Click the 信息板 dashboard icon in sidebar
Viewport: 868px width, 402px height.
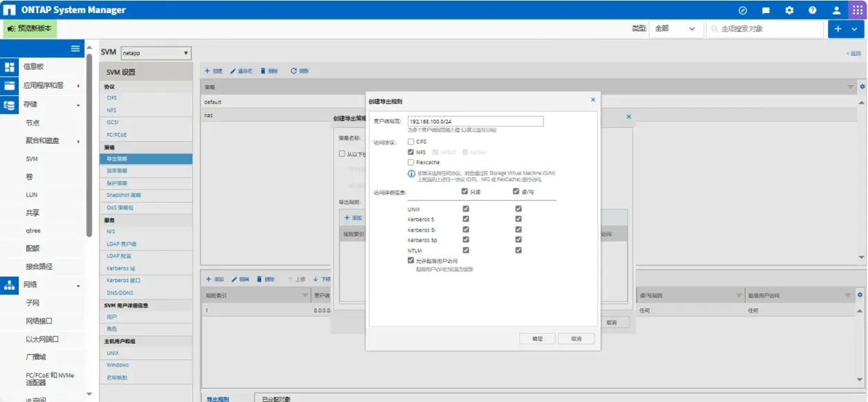point(10,67)
